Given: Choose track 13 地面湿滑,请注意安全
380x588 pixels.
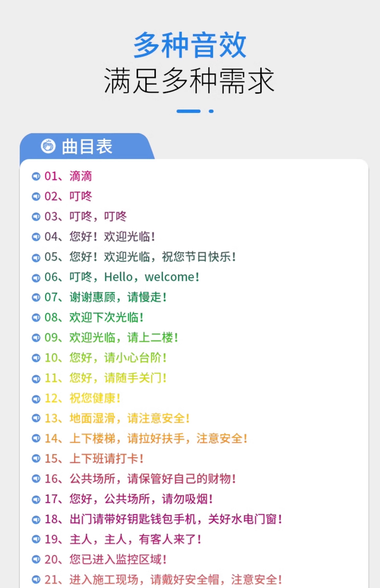Looking at the screenshot, I should 117,419.
